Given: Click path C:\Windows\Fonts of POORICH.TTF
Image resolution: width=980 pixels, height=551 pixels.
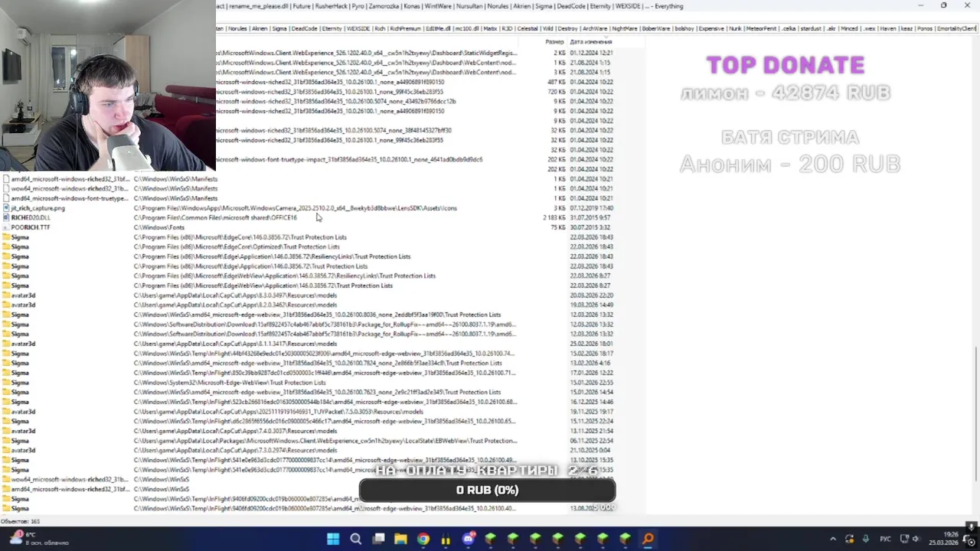Looking at the screenshot, I should tap(159, 227).
